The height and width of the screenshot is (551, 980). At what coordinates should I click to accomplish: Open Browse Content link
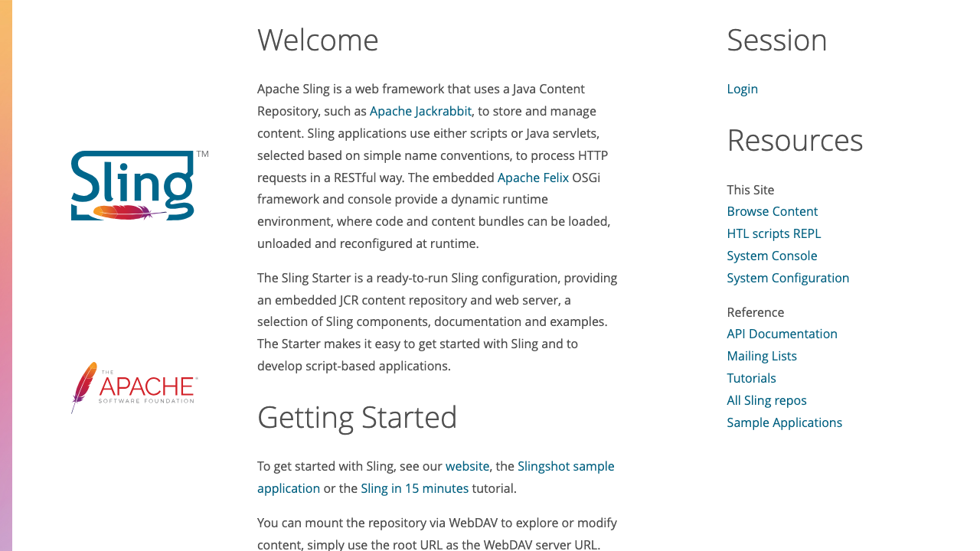pyautogui.click(x=772, y=211)
